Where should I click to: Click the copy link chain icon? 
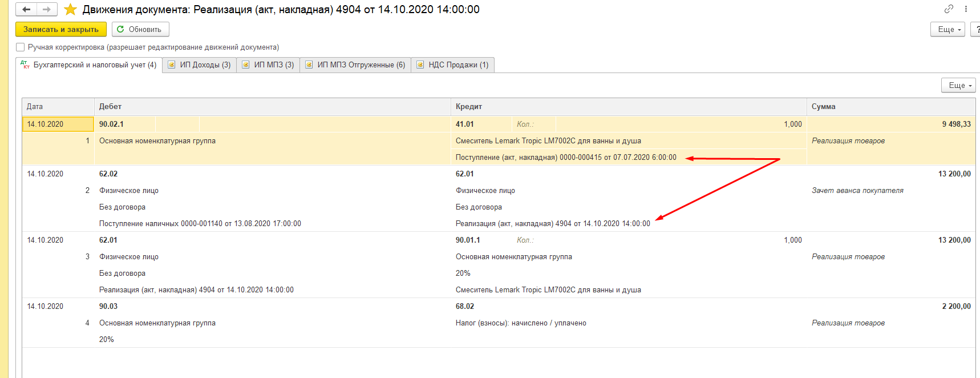[949, 9]
